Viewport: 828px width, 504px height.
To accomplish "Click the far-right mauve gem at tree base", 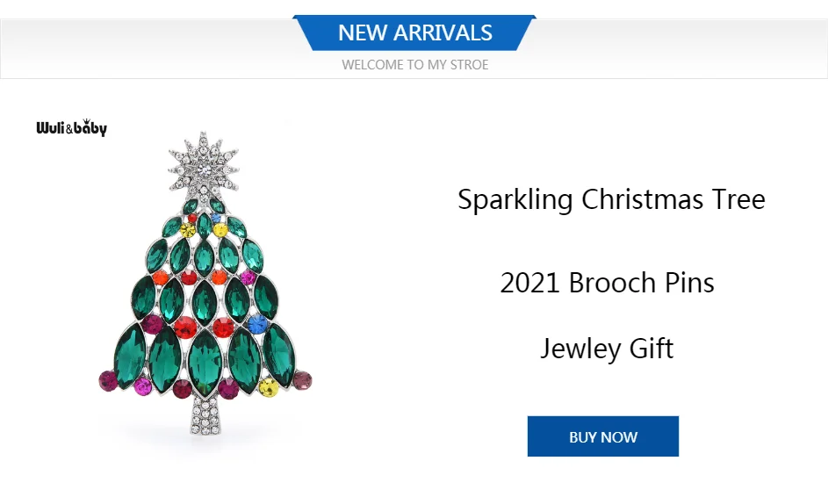I will click(301, 380).
